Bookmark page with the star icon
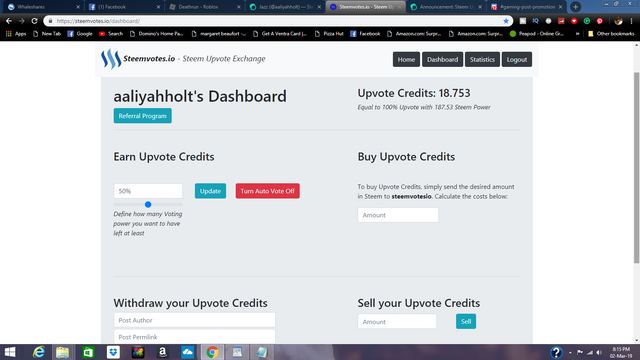 (506, 21)
